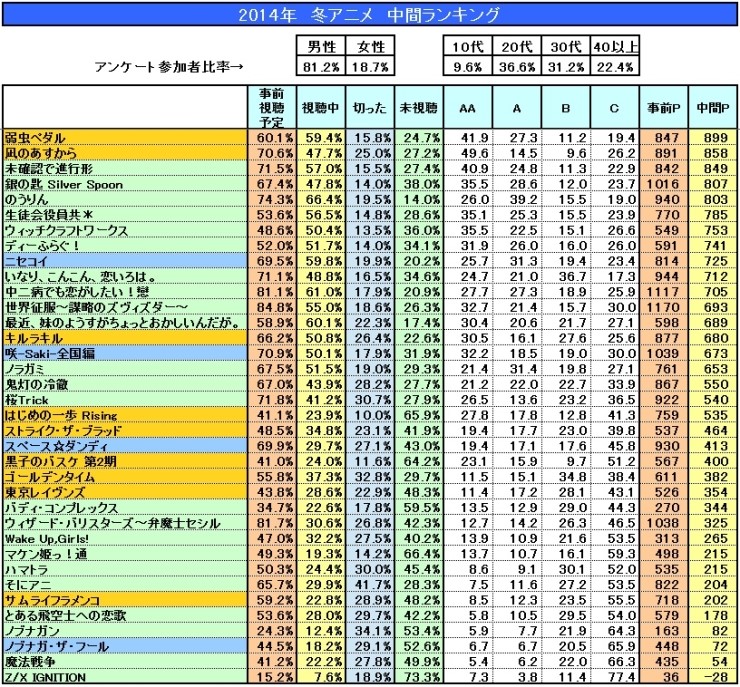
Task: Select the 未視聴 column header
Action: click(x=419, y=107)
